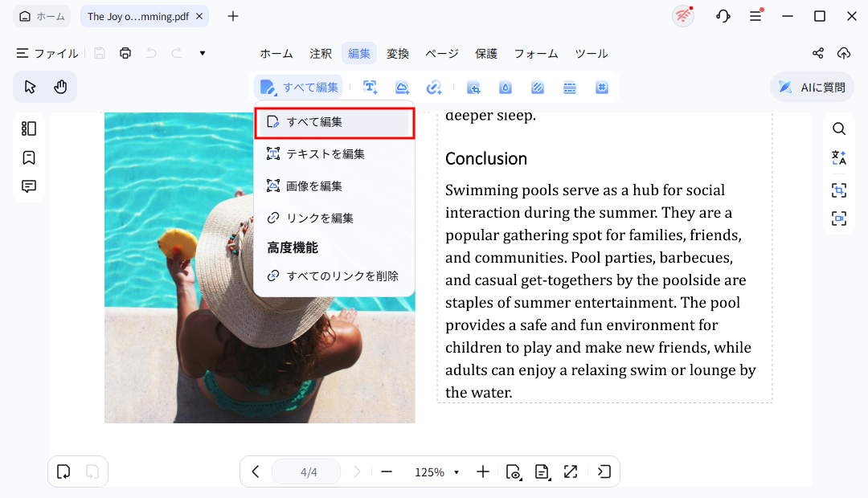The image size is (868, 498).
Task: Select the arrow cursor tool
Action: point(30,87)
